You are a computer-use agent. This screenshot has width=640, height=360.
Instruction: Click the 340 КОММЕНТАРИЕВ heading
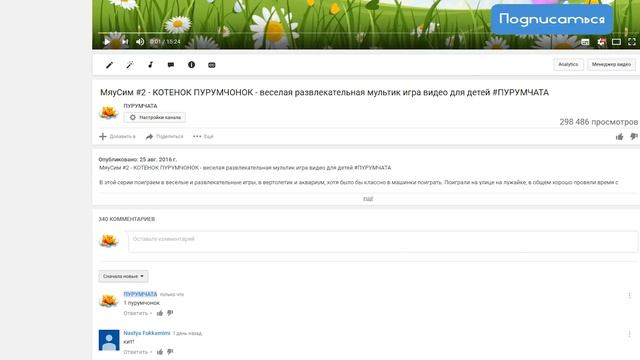click(x=127, y=219)
